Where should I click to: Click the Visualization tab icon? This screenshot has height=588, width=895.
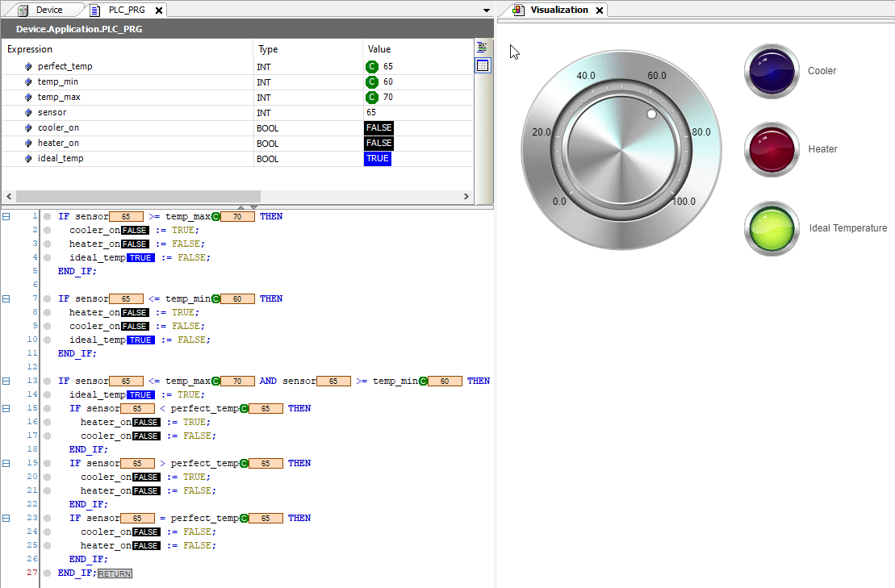click(518, 10)
